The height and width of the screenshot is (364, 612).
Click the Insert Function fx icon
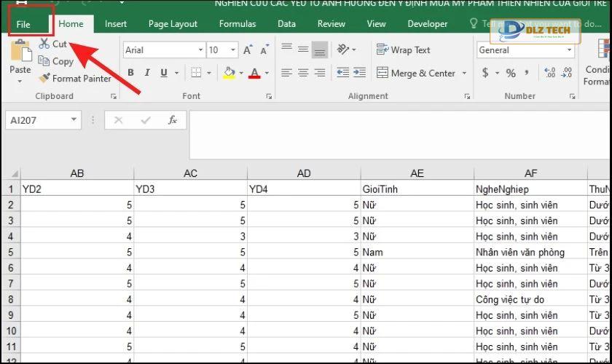(173, 120)
